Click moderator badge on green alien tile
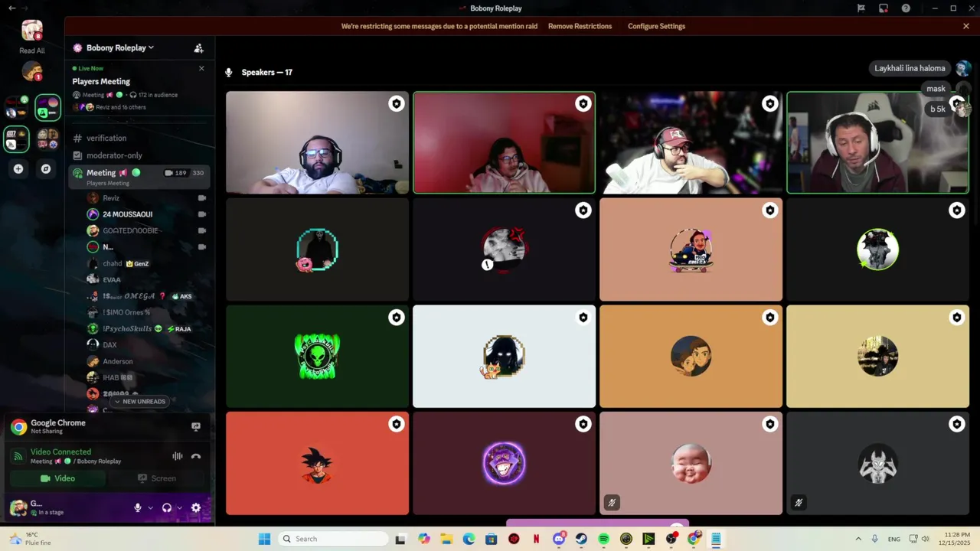This screenshot has width=980, height=551. point(396,317)
